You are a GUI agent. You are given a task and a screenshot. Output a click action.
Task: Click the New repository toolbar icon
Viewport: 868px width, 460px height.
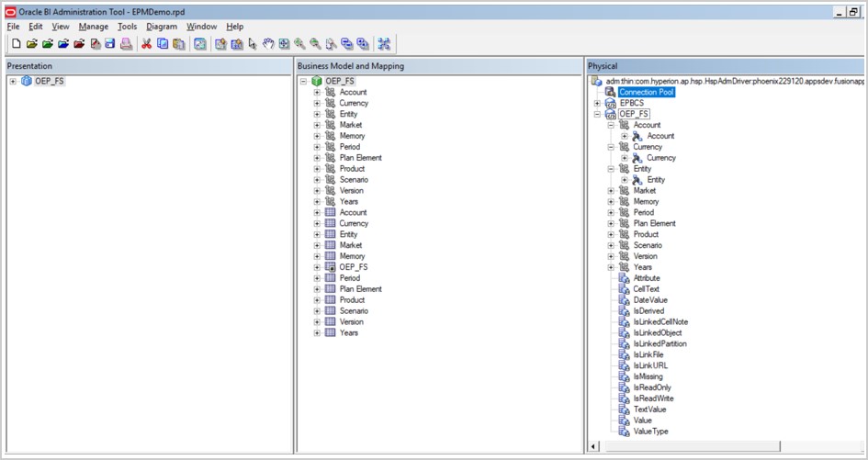pos(16,44)
